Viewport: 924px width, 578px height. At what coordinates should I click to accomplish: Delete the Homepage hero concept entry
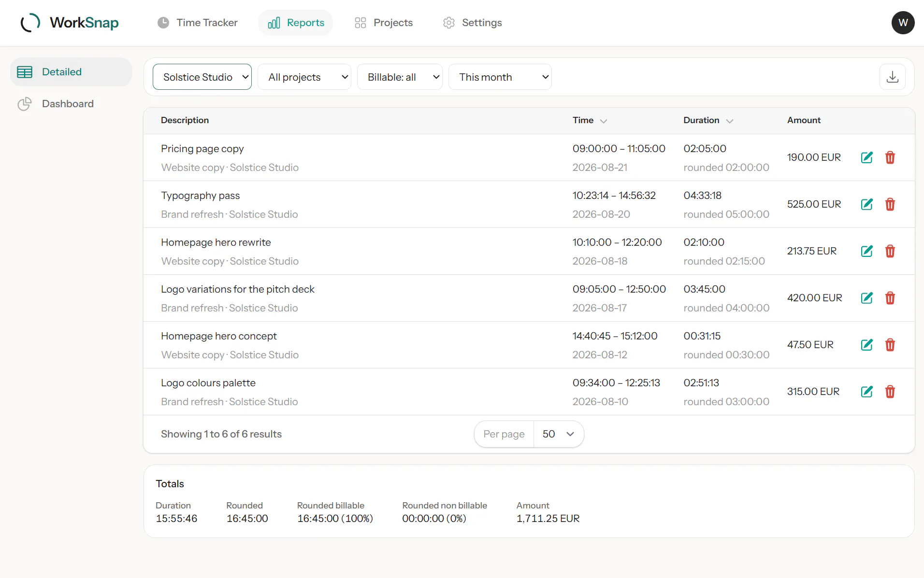890,345
